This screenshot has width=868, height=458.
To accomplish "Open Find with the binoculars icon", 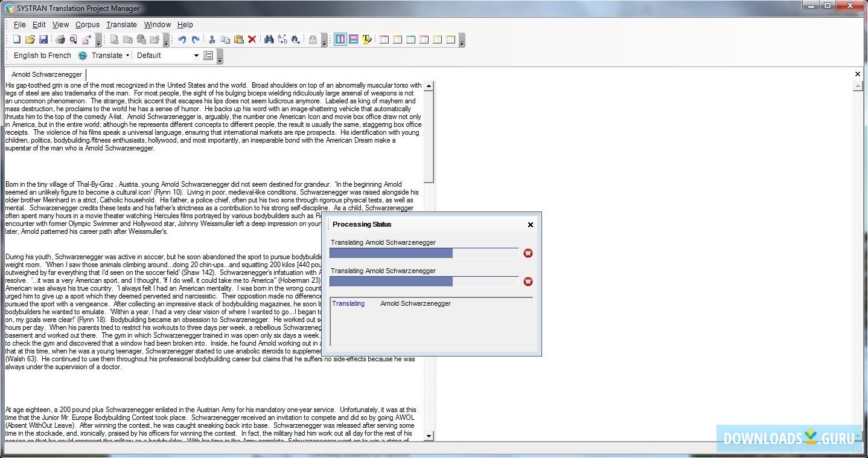I will tap(269, 40).
